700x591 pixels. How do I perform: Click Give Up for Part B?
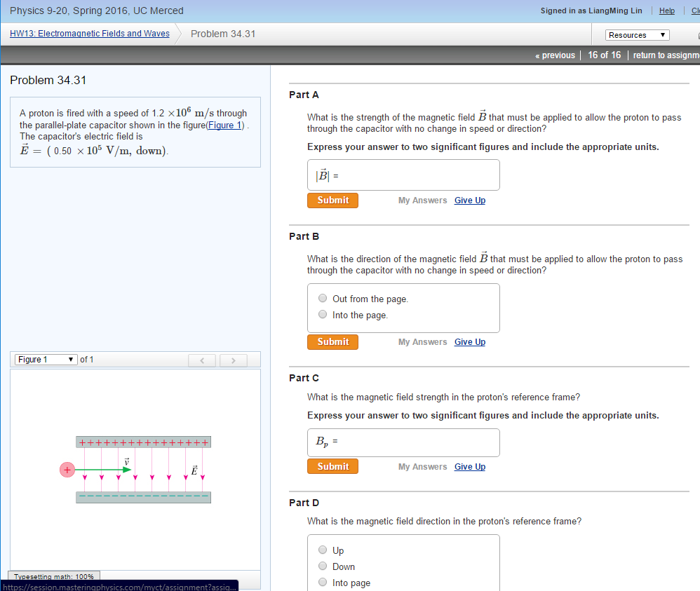470,341
